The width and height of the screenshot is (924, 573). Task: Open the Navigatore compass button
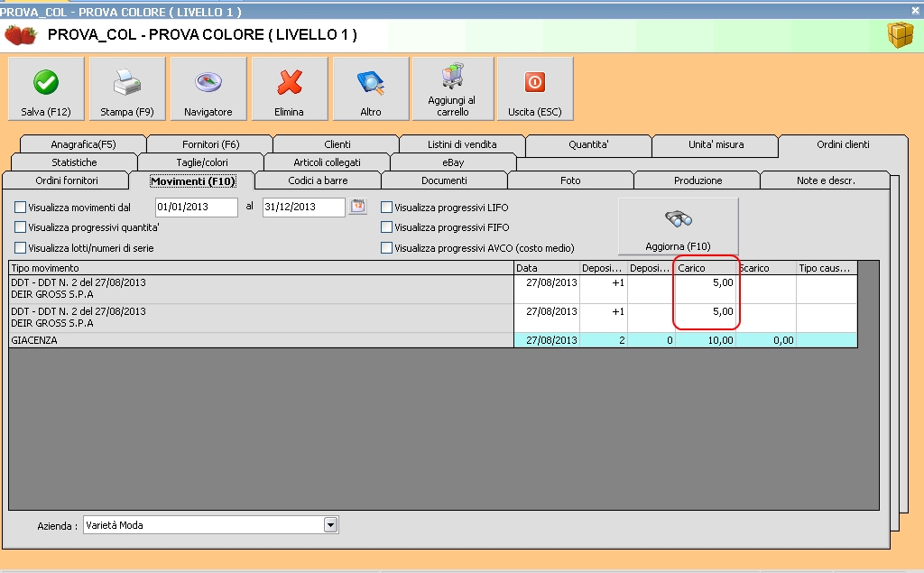coord(208,89)
